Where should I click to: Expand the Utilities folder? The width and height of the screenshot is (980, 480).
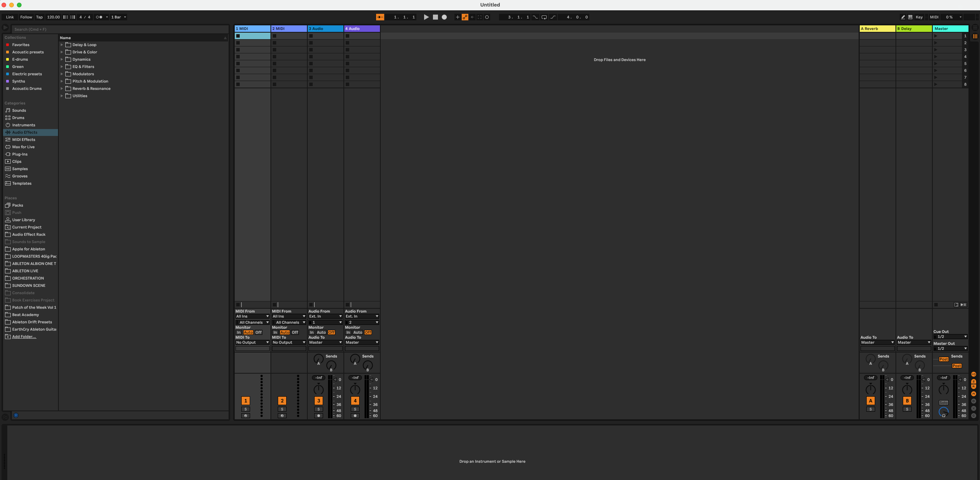tap(61, 96)
